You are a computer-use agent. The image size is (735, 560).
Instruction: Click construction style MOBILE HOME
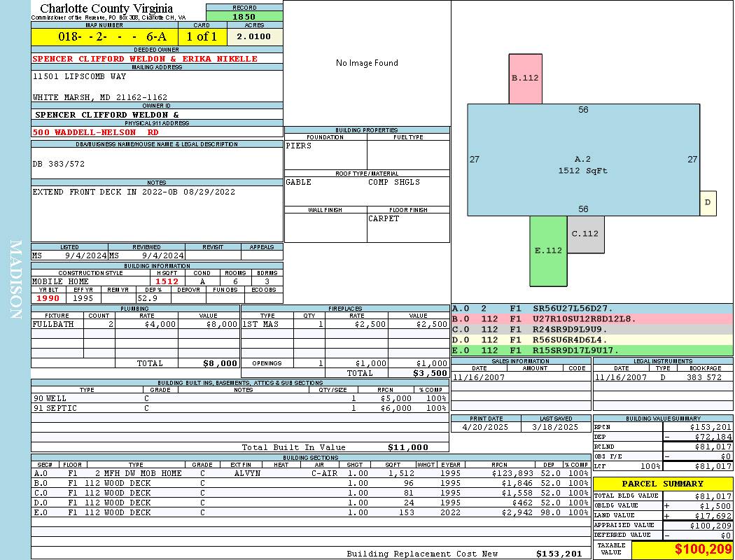[x=60, y=281]
